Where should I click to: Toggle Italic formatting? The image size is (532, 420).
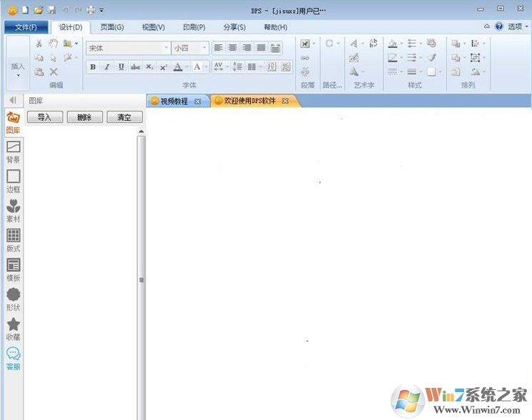pos(107,66)
